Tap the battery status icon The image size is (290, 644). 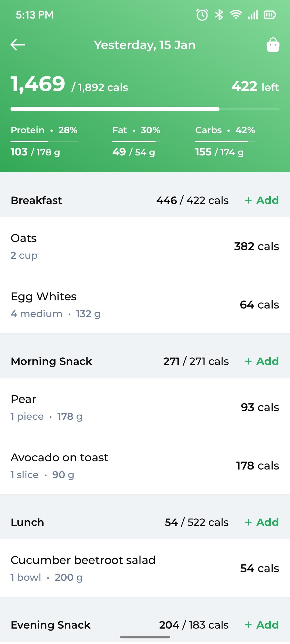pyautogui.click(x=270, y=15)
